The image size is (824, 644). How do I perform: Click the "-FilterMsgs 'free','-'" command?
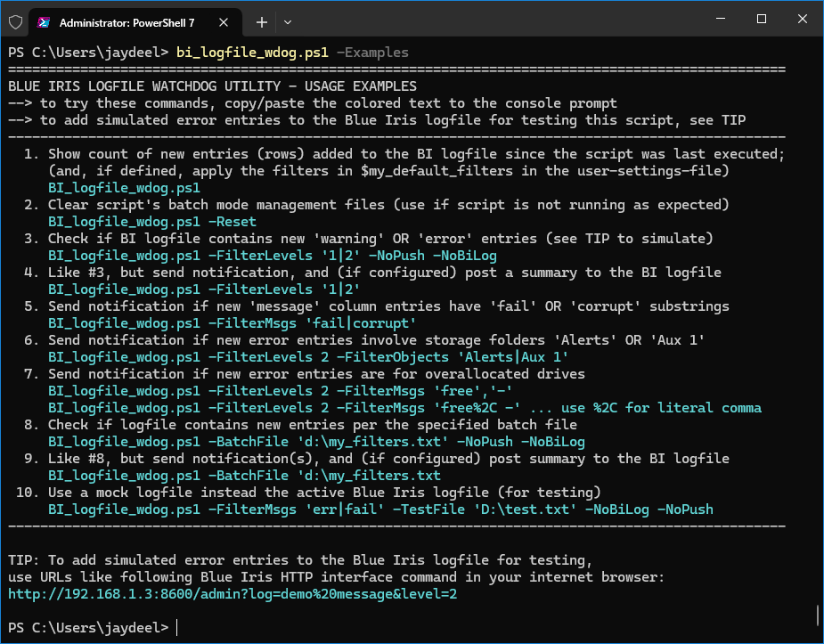click(281, 391)
